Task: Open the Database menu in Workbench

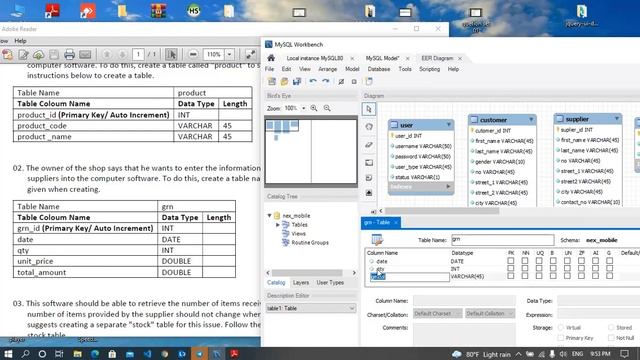Action: pos(378,69)
